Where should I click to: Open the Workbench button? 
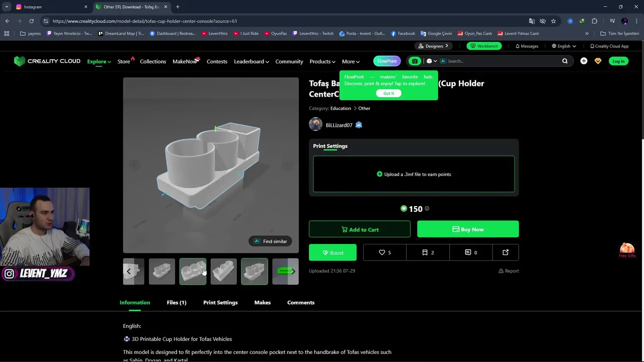(x=484, y=46)
